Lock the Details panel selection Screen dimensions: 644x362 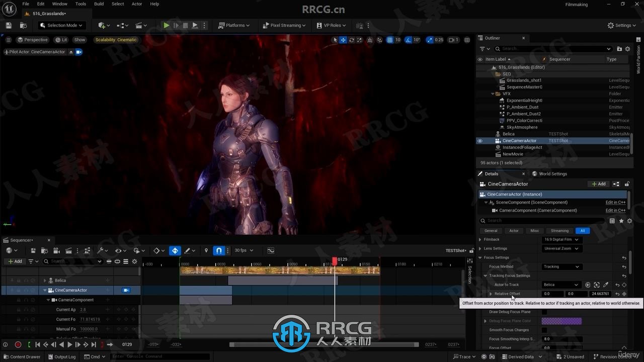point(627,184)
